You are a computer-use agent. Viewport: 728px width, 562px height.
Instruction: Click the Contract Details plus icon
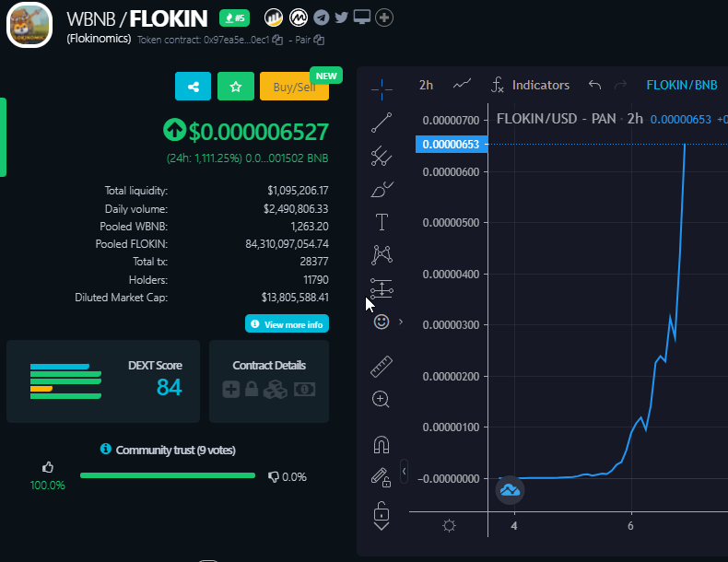[230, 390]
